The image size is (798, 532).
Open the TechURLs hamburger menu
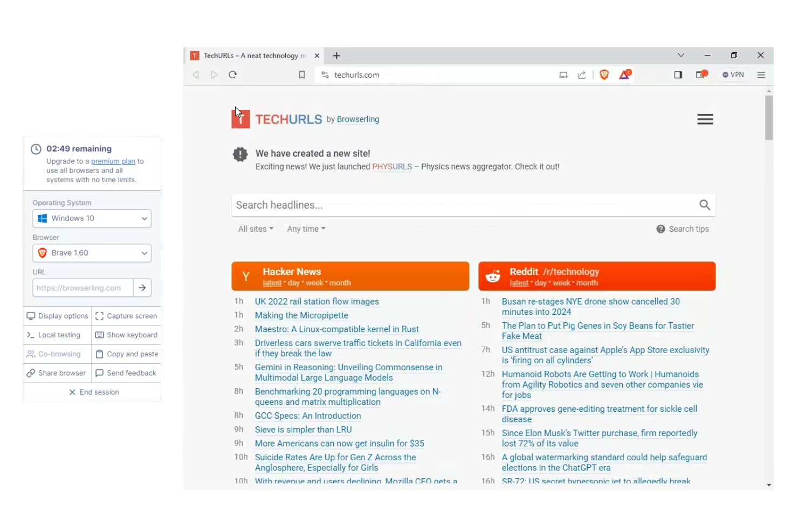point(705,119)
